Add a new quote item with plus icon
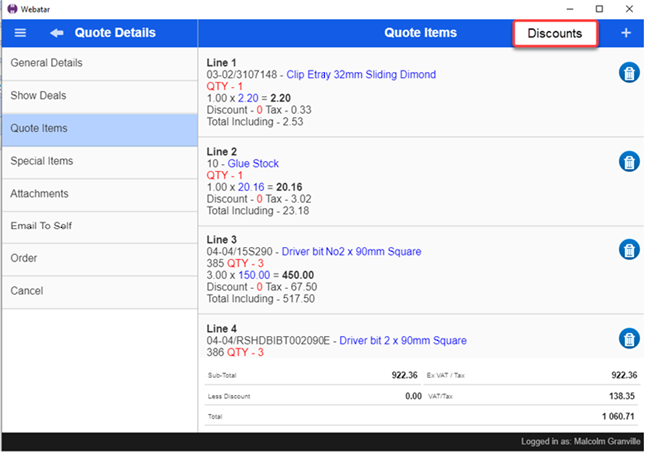Viewport: 649px width, 455px height. coord(626,33)
